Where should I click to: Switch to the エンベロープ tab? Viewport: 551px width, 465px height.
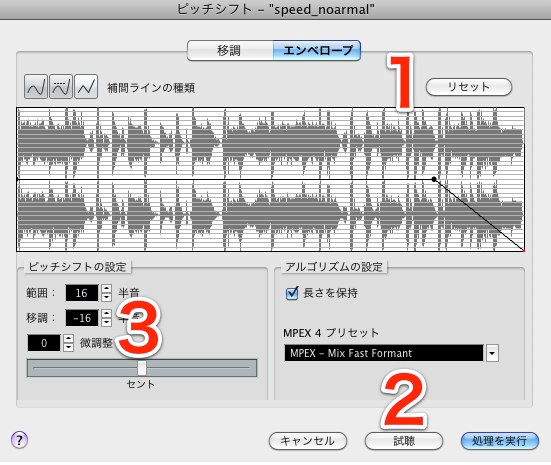[317, 51]
